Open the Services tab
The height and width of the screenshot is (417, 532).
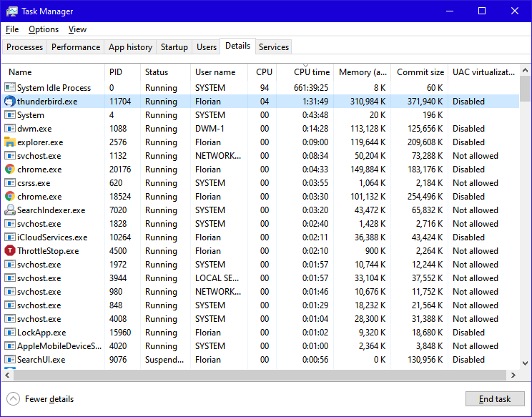coord(274,47)
